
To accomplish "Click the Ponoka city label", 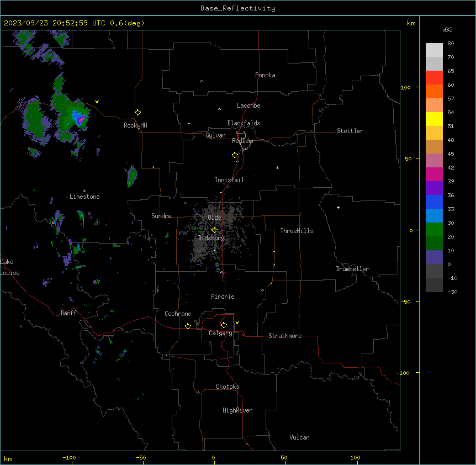I will (265, 75).
